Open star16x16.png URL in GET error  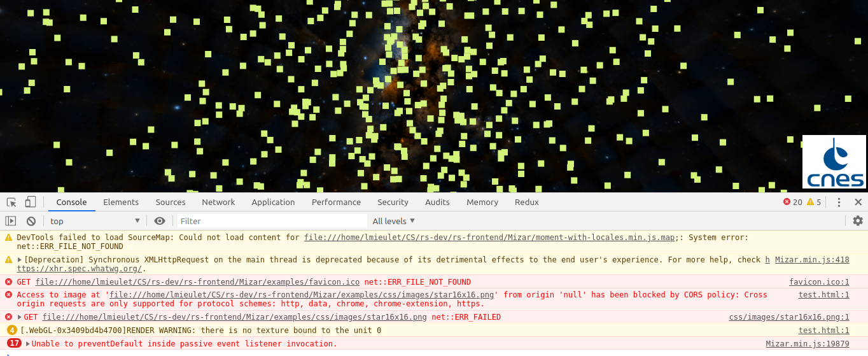tap(235, 317)
